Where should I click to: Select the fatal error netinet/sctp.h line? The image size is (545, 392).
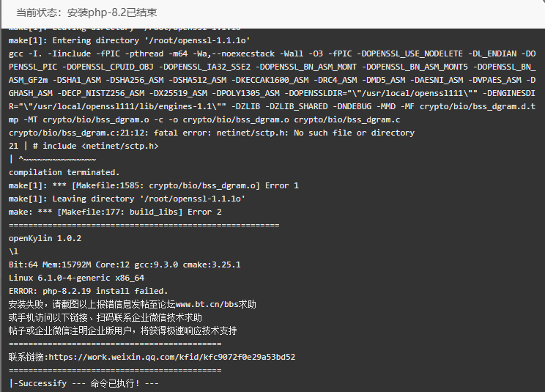(x=211, y=133)
